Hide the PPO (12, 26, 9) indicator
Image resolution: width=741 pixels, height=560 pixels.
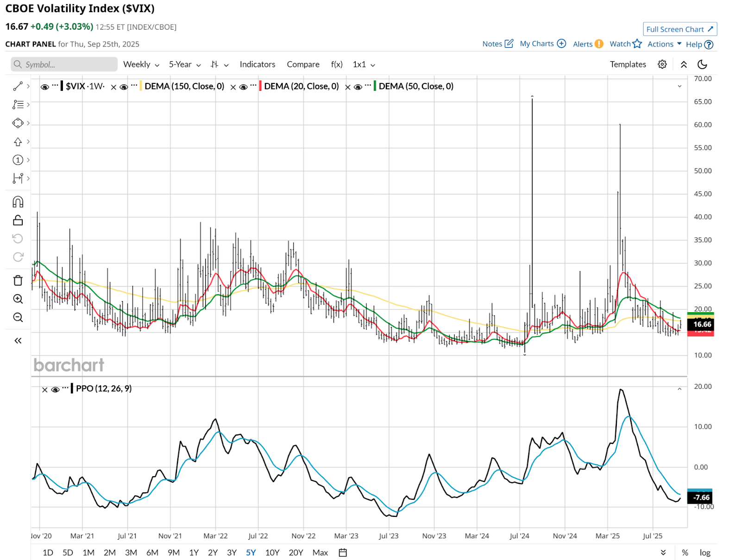coord(56,390)
